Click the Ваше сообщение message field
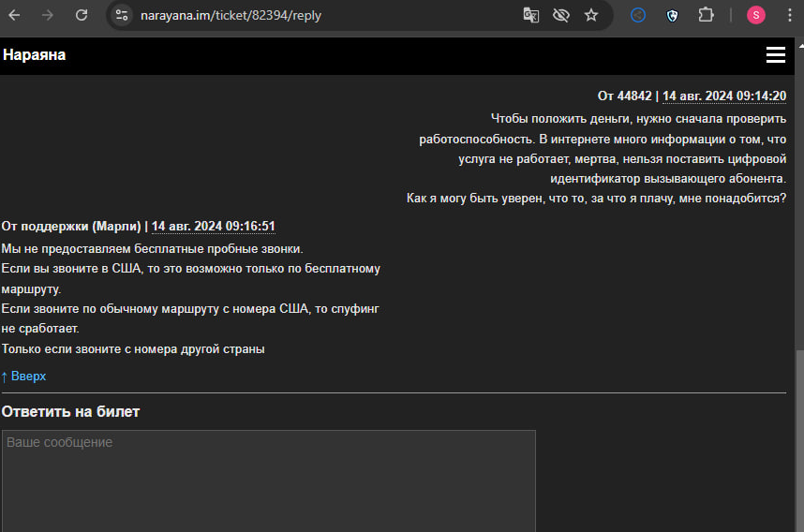Image resolution: width=804 pixels, height=532 pixels. [268, 480]
